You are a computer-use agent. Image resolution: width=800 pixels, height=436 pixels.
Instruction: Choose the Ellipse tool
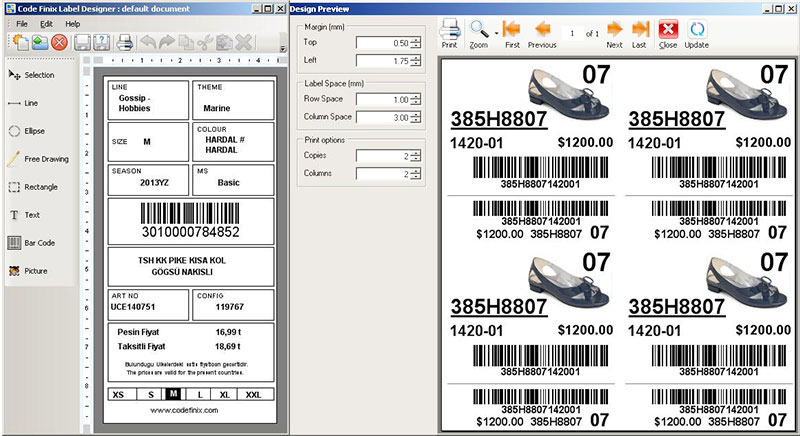pos(27,131)
